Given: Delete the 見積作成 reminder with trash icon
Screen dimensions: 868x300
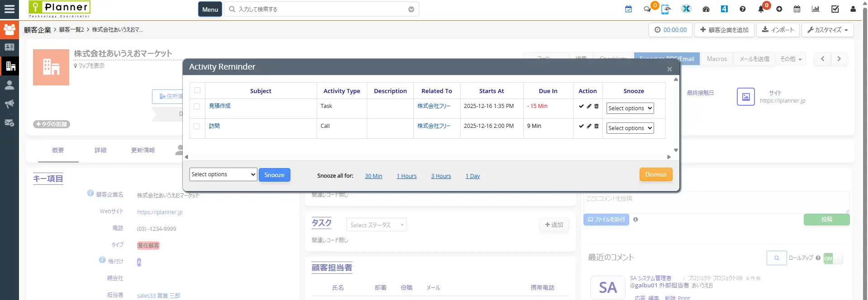Looking at the screenshot, I should tap(596, 106).
